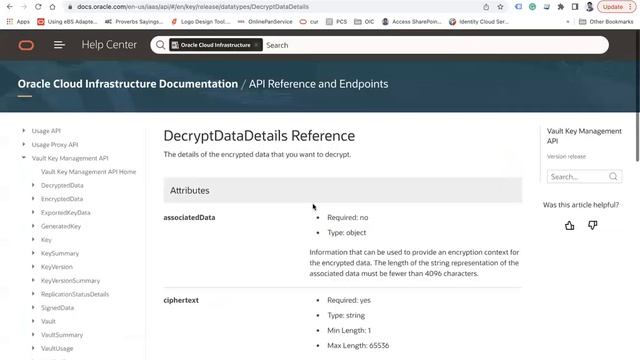The width and height of the screenshot is (640, 360).
Task: Click the browser Update button
Action: 613,7
